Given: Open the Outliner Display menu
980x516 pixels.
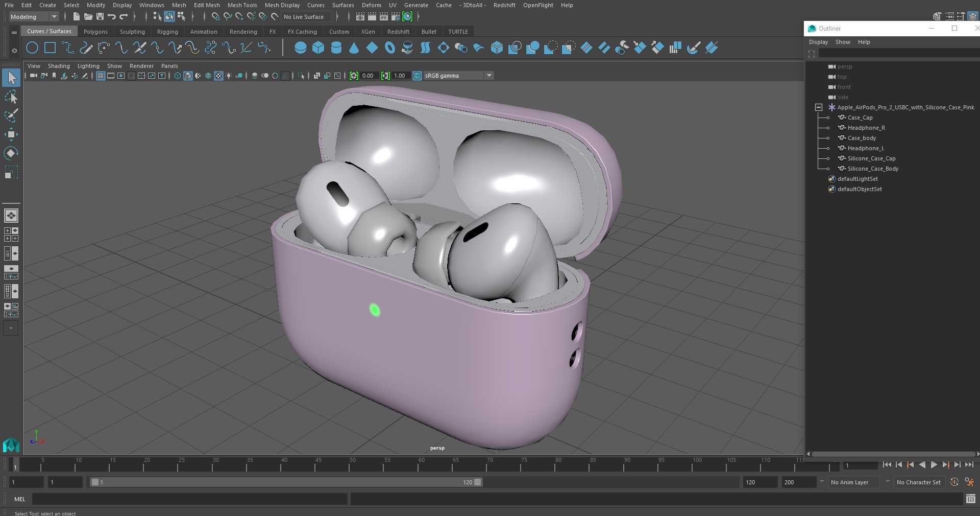Looking at the screenshot, I should click(x=818, y=42).
